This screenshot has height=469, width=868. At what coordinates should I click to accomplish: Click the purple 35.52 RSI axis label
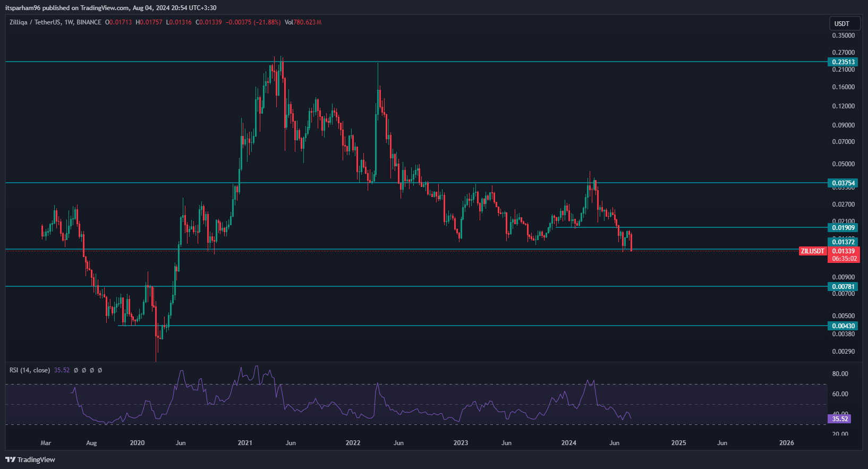(x=840, y=419)
